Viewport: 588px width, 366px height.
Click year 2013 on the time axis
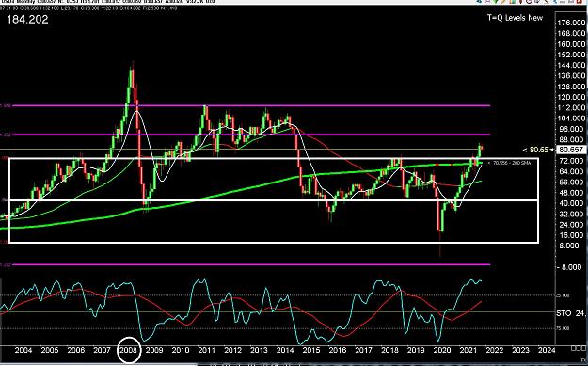click(259, 350)
